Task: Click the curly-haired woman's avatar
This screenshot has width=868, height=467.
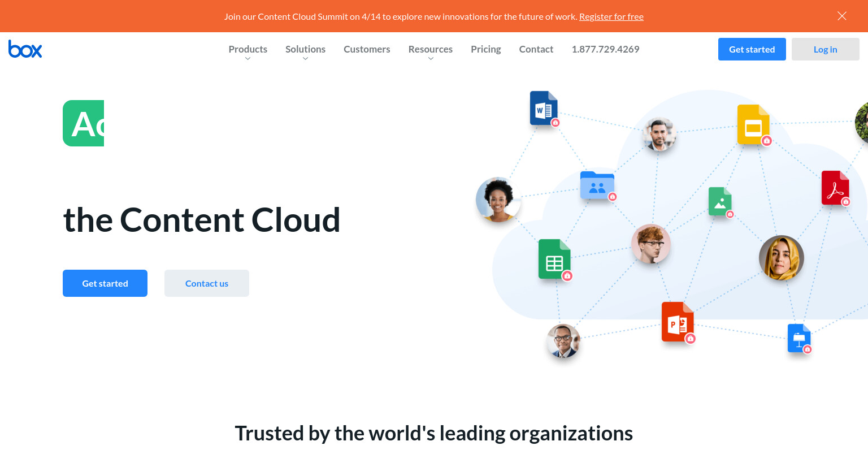Action: tap(498, 200)
